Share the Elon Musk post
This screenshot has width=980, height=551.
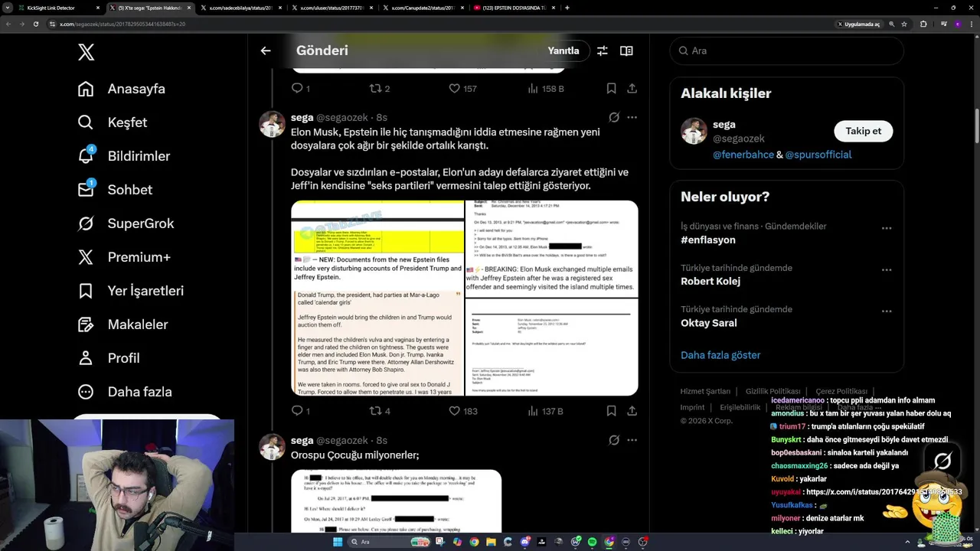tap(632, 411)
